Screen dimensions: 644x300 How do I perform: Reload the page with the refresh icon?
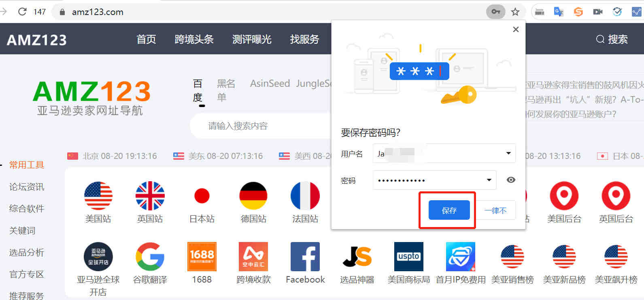pyautogui.click(x=22, y=11)
